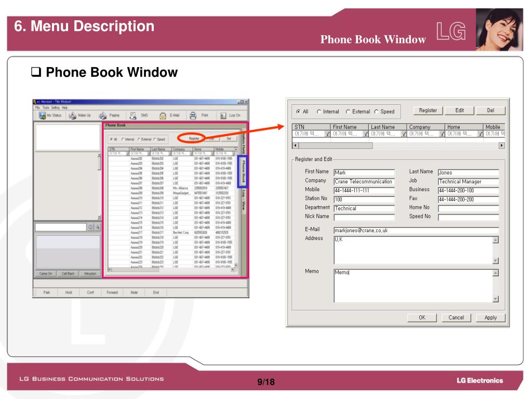
Task: Click the number entry box in left panel
Action: (61, 227)
